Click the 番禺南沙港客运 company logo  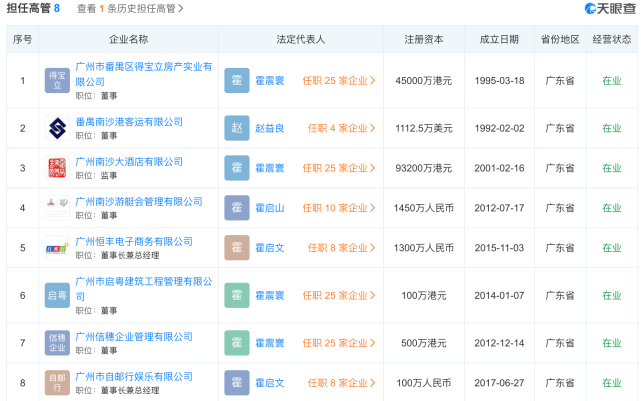pyautogui.click(x=57, y=128)
